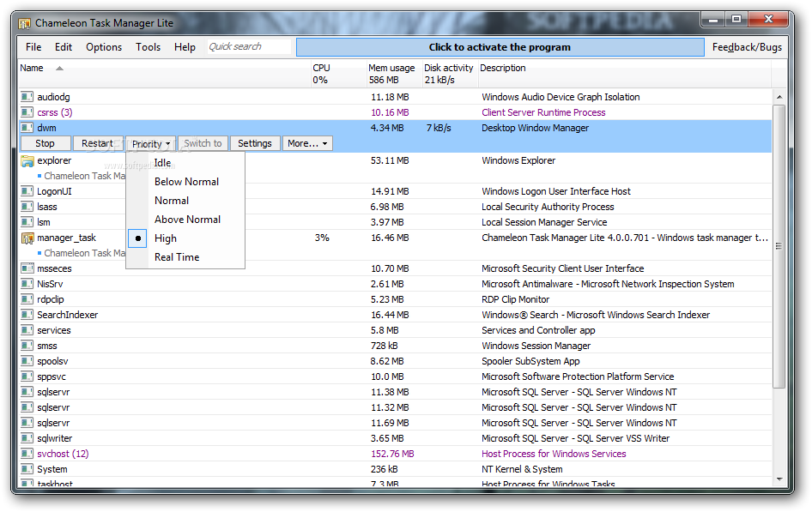Screen dimensions: 812x512
Task: Open the Edit menu
Action: coord(64,47)
